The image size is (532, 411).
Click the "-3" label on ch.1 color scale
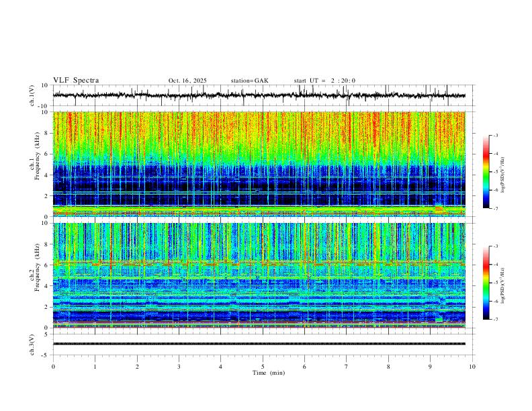[496, 135]
